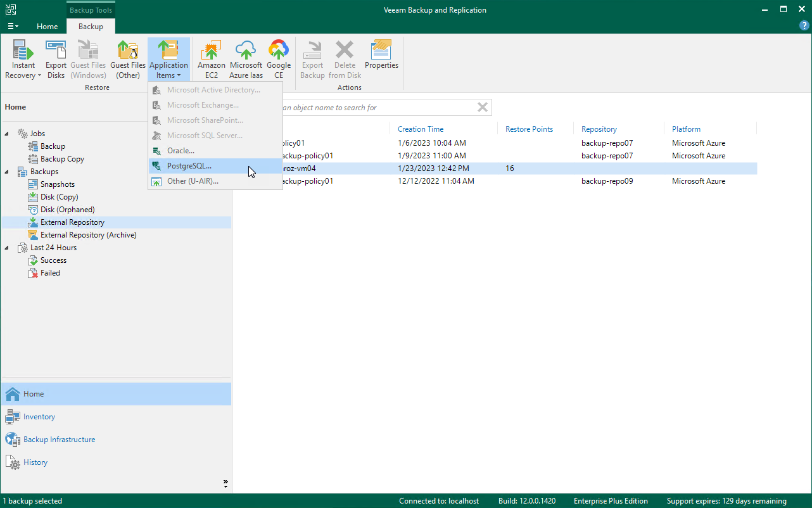Viewport: 812px width, 508px height.
Task: Start Microsoft Azure IaaS restore
Action: [x=246, y=60]
